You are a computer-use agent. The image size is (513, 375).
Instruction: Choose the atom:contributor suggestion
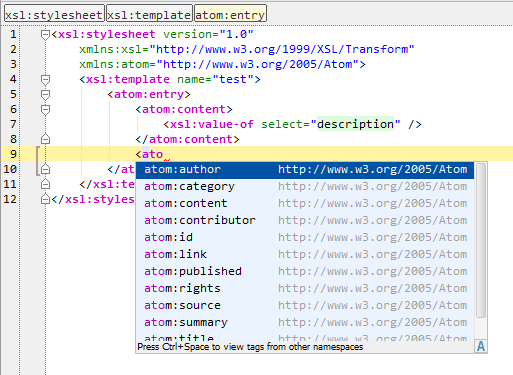coord(305,221)
